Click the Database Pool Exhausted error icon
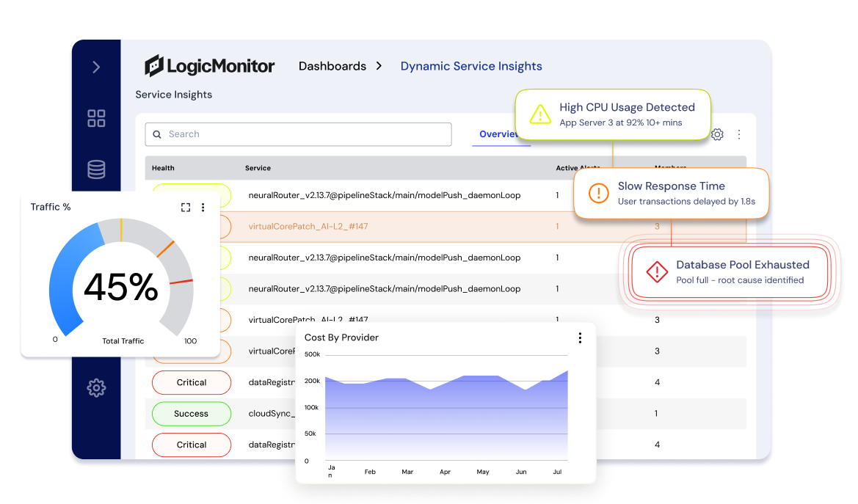 click(656, 271)
